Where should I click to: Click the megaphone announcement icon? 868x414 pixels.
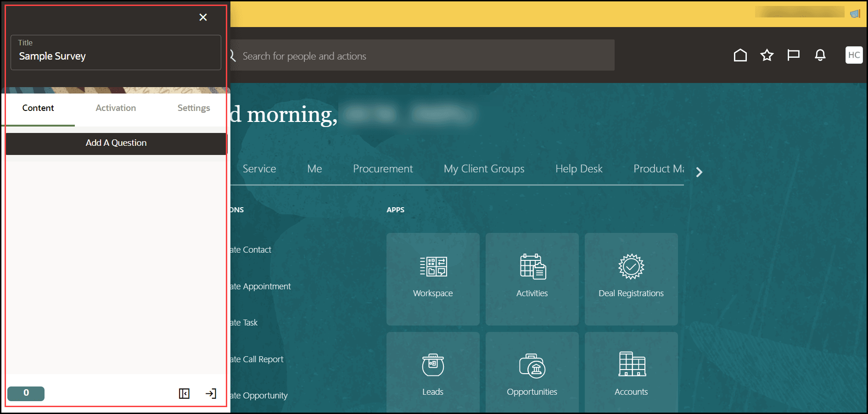pyautogui.click(x=855, y=14)
